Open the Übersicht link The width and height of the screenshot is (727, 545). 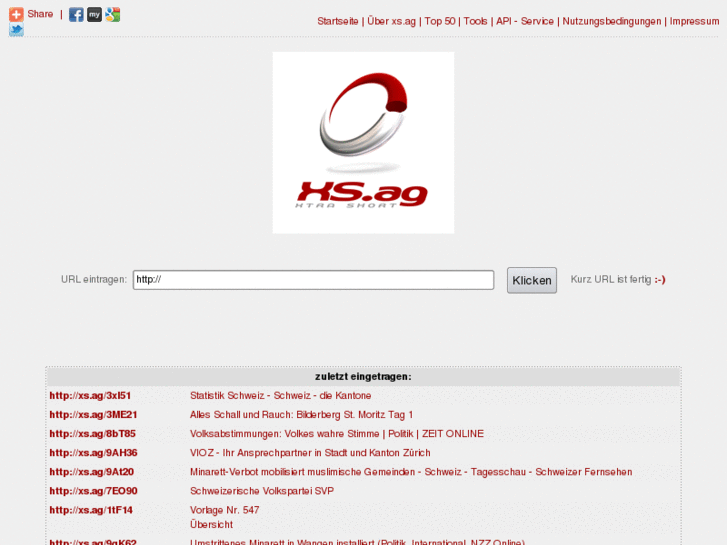[x=211, y=524]
